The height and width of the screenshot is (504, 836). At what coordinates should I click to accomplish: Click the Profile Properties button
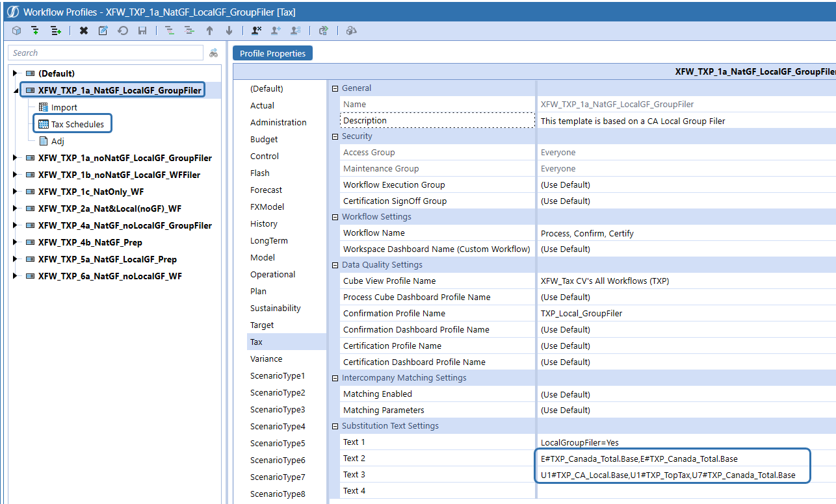(272, 53)
